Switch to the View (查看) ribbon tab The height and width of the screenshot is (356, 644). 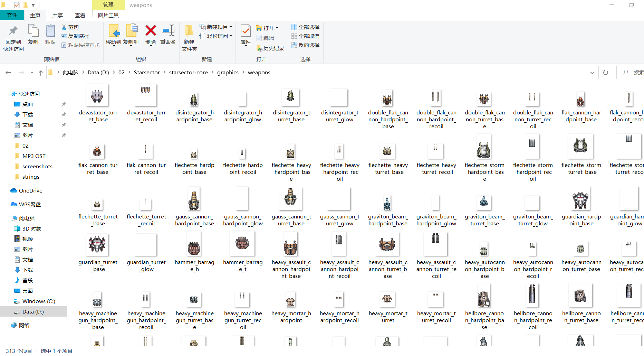click(80, 15)
